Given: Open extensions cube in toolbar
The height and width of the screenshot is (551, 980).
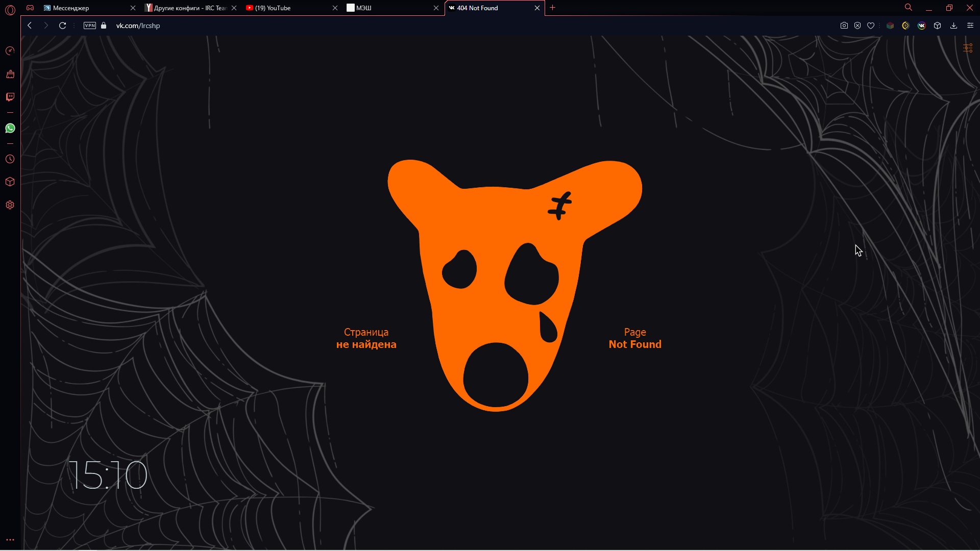Looking at the screenshot, I should click(x=938, y=26).
